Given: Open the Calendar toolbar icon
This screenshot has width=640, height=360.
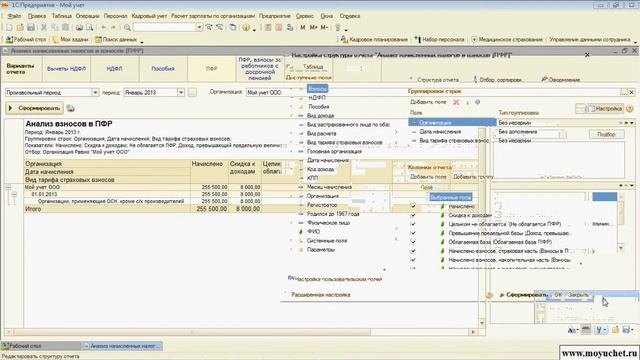Looking at the screenshot, I should pos(279,27).
